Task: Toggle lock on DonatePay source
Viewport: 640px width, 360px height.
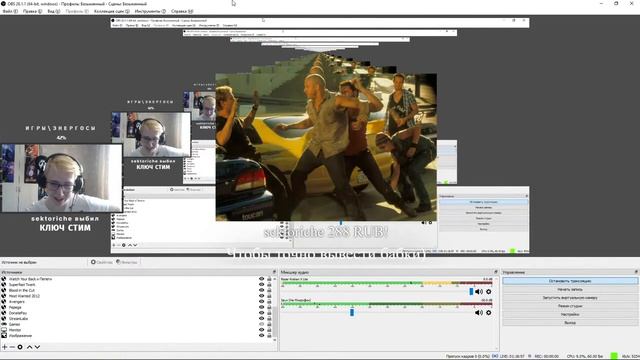Action: point(269,313)
